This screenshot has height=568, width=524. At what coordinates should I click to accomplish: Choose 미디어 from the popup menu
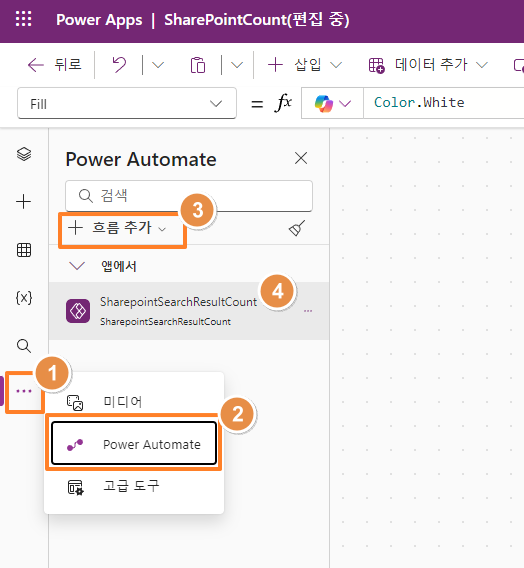[134, 401]
